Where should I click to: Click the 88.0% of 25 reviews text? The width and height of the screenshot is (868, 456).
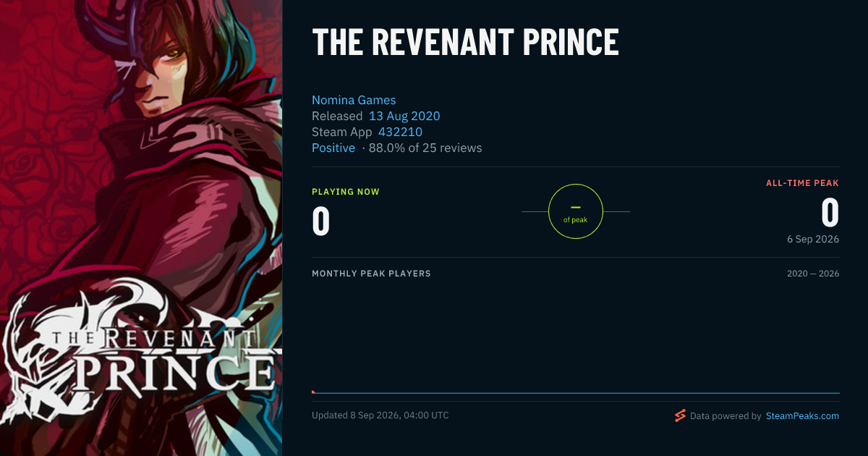click(x=425, y=148)
